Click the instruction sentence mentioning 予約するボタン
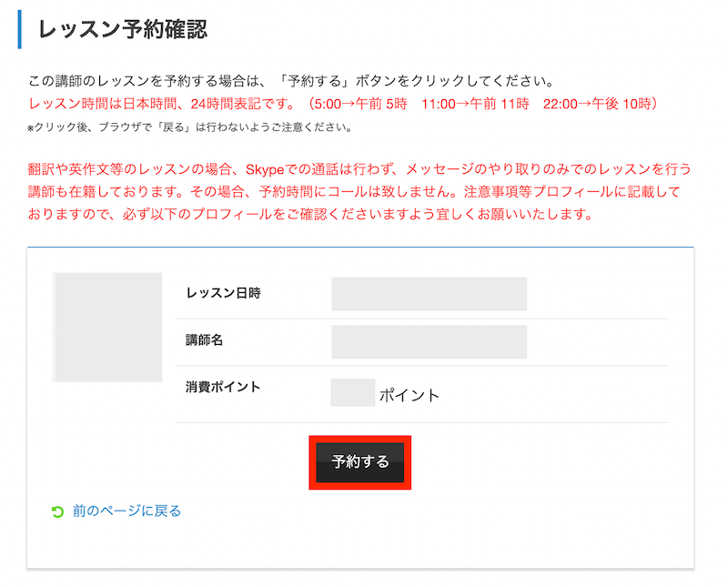The image size is (728, 587). [291, 81]
